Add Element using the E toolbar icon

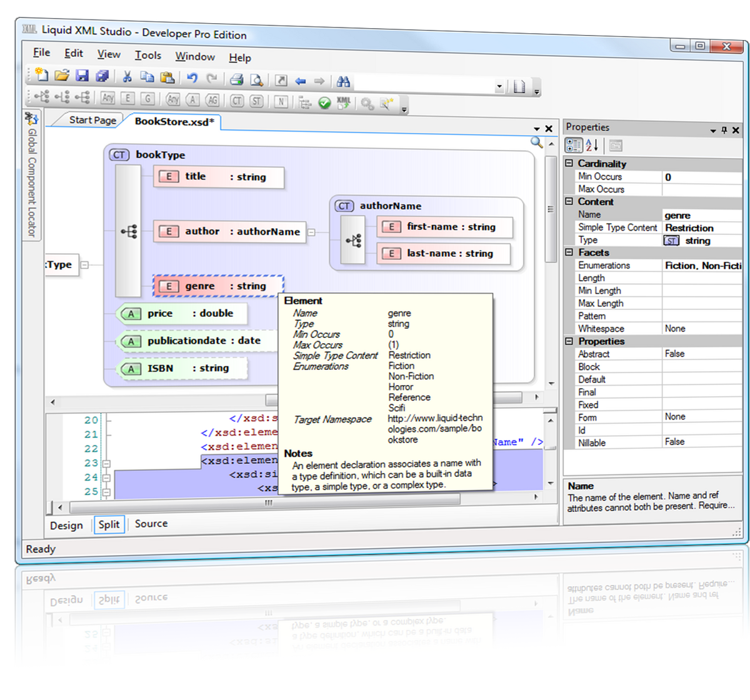127,98
